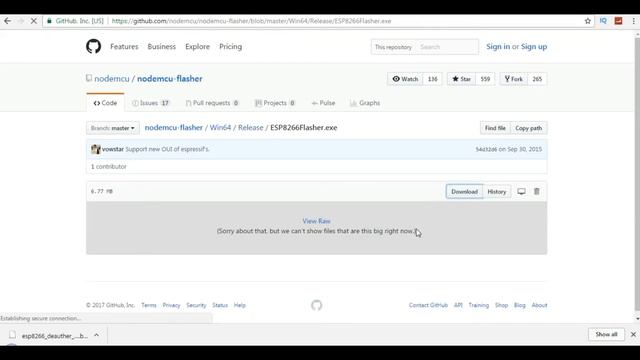Click the Sign up link
Viewport: 640px width, 360px height.
pos(534,47)
